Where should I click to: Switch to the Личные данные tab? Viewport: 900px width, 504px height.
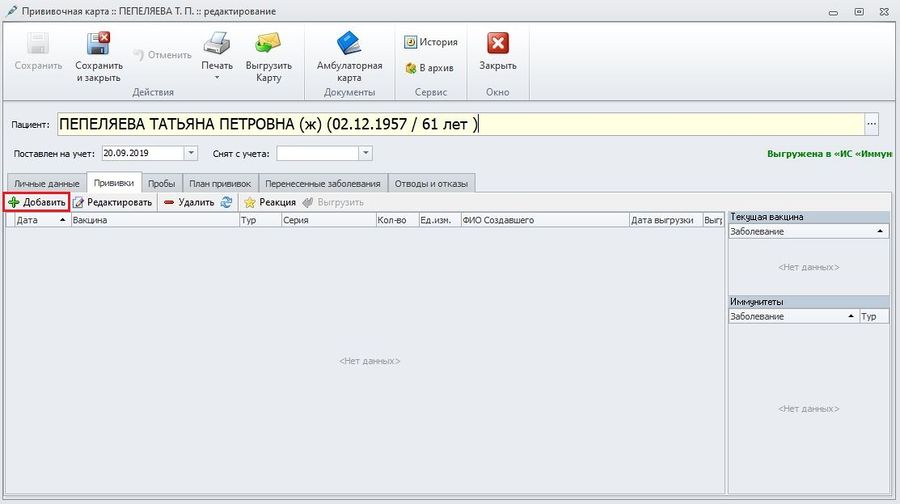coord(44,183)
